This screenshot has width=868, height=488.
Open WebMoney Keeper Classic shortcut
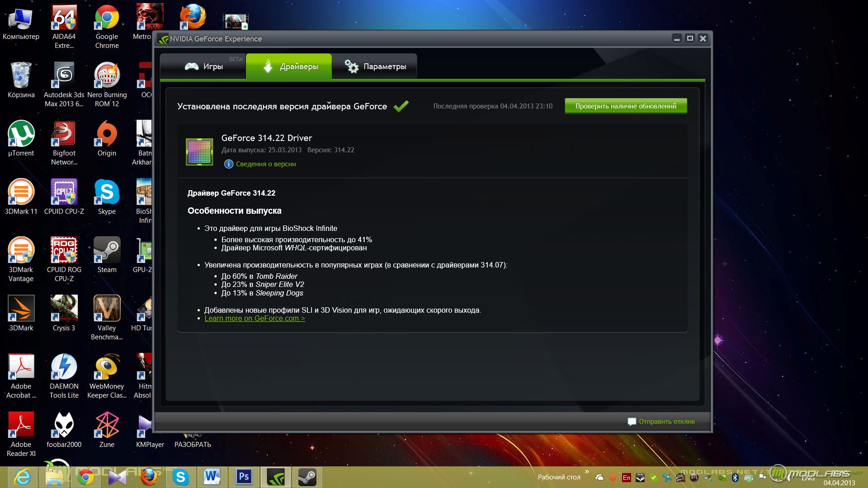click(107, 376)
